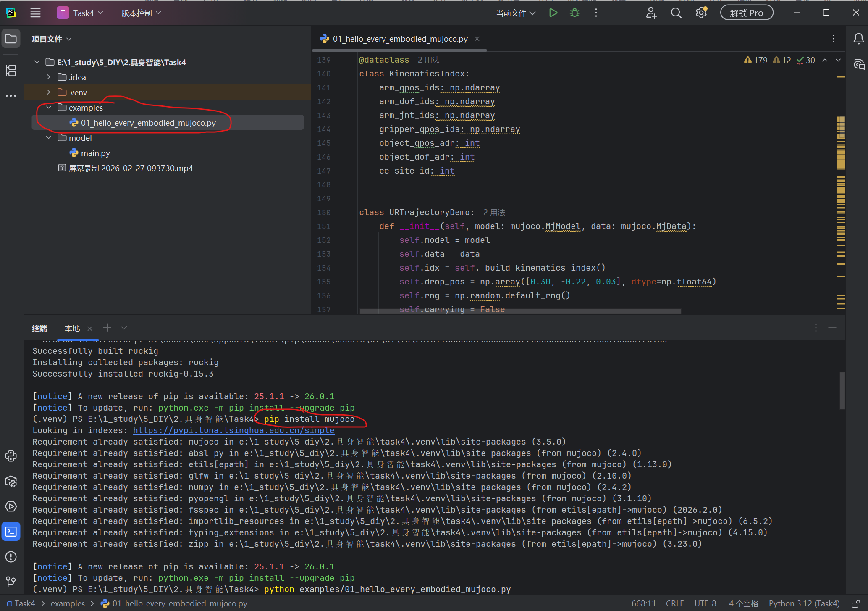The height and width of the screenshot is (611, 868).
Task: Click the 解锁 Pro button
Action: [747, 13]
